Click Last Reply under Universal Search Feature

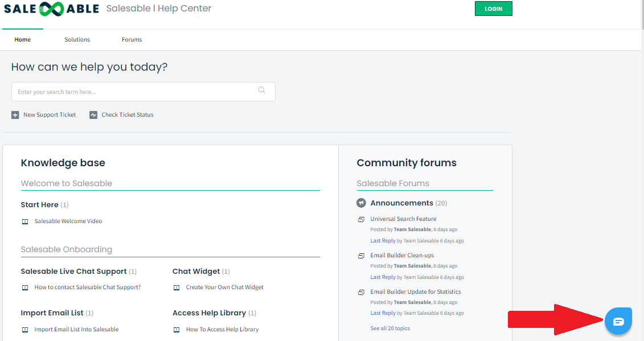click(383, 241)
